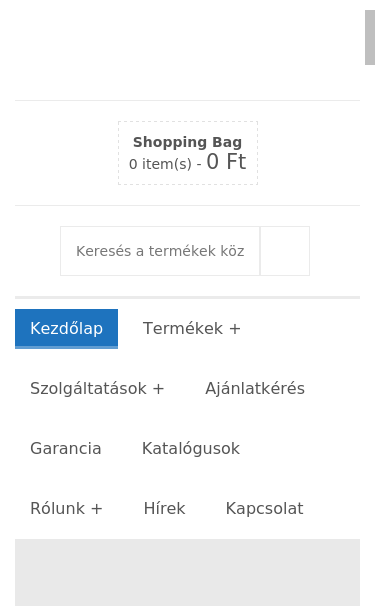The image size is (375, 606).
Task: Click the 0 item(s) cart count
Action: [x=160, y=164]
